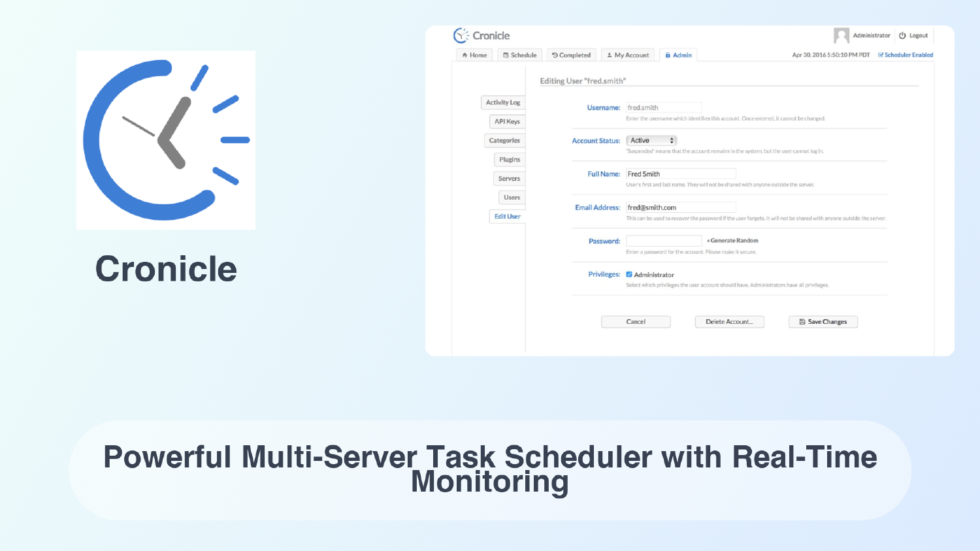Open the Activity Log section
The height and width of the screenshot is (551, 980).
[502, 102]
